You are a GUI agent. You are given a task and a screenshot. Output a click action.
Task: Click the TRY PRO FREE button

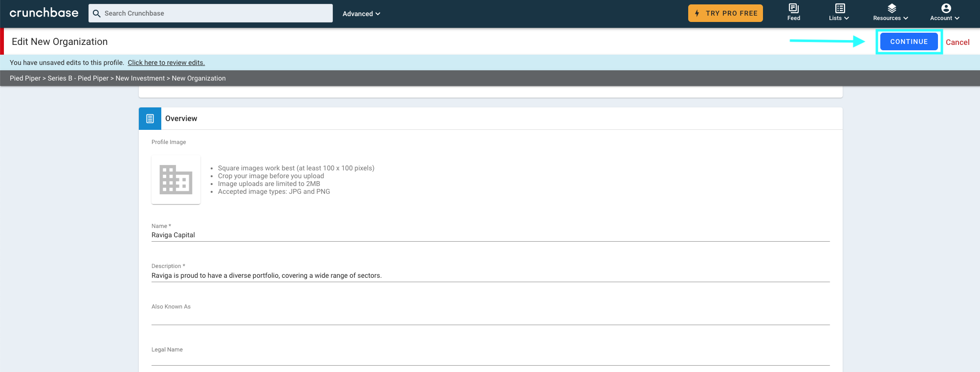coord(725,13)
